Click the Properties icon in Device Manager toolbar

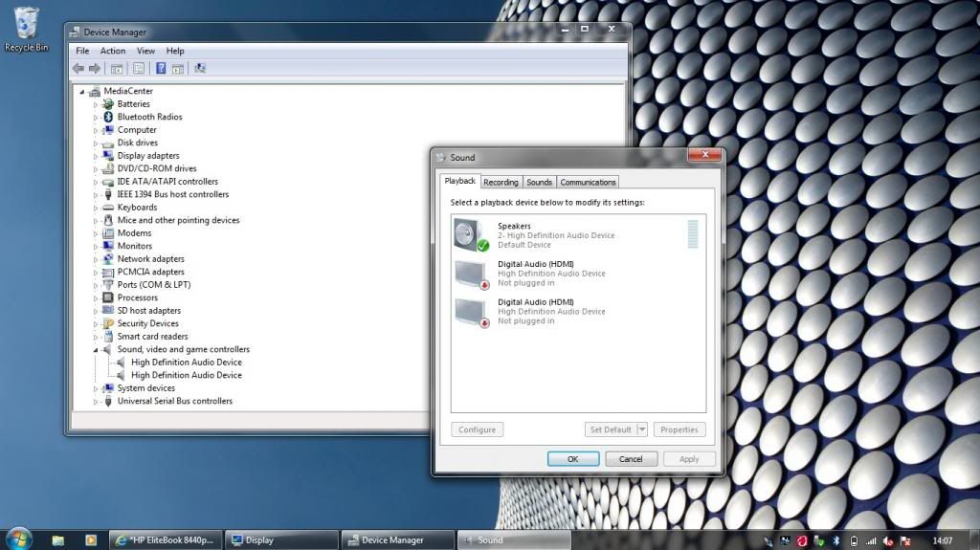[x=138, y=68]
